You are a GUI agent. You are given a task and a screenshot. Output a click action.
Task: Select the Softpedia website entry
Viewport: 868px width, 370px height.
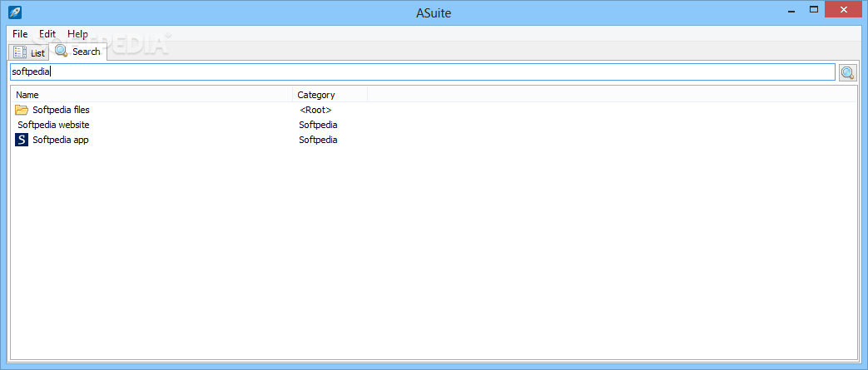[53, 125]
